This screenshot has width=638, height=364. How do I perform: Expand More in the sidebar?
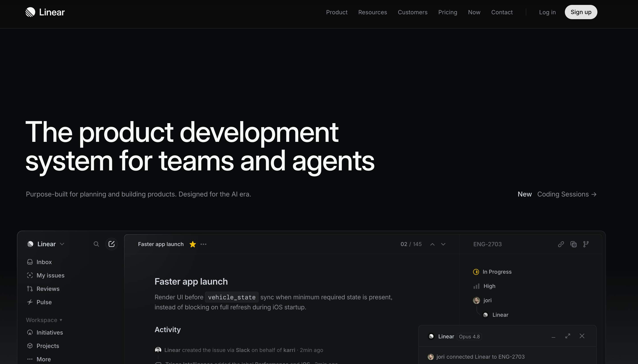[39, 359]
